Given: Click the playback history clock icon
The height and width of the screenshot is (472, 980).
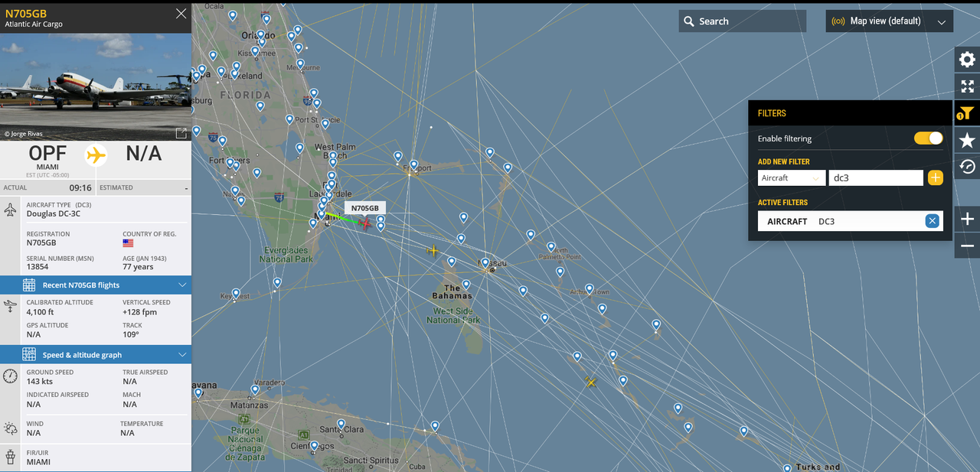Looking at the screenshot, I should pyautogui.click(x=967, y=167).
